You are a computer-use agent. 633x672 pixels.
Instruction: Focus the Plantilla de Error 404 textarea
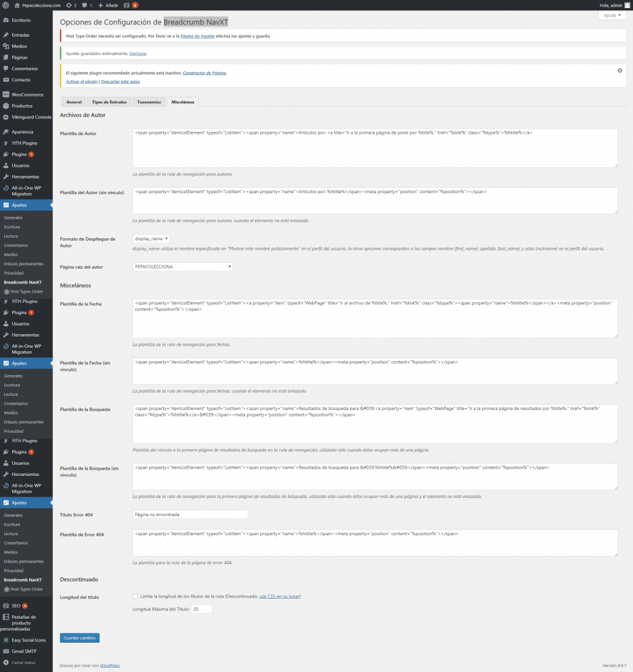click(375, 542)
